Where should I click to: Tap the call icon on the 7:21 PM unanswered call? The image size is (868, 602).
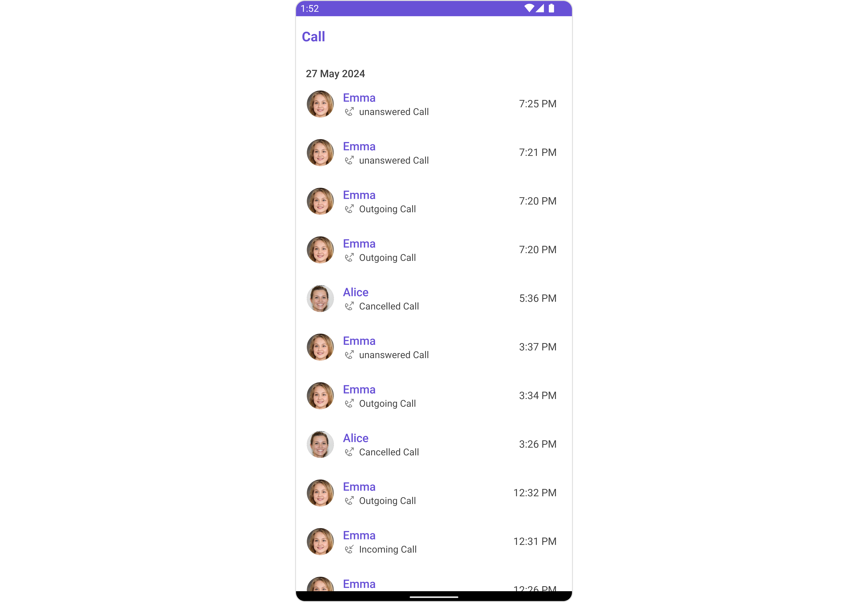(x=349, y=160)
